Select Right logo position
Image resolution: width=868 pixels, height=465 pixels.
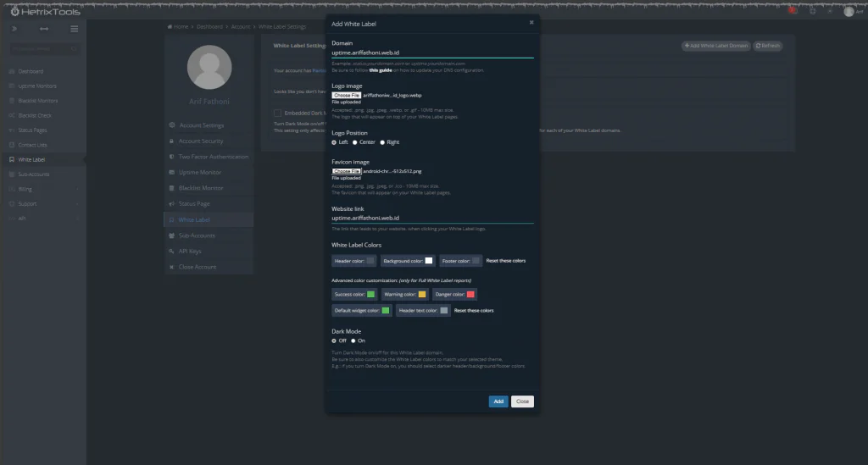(x=382, y=142)
